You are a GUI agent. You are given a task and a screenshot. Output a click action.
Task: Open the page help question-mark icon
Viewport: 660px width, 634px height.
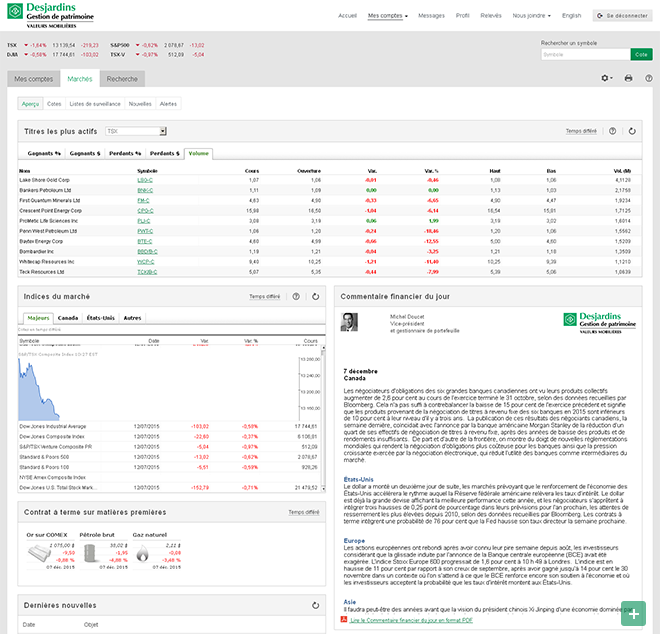tap(649, 78)
